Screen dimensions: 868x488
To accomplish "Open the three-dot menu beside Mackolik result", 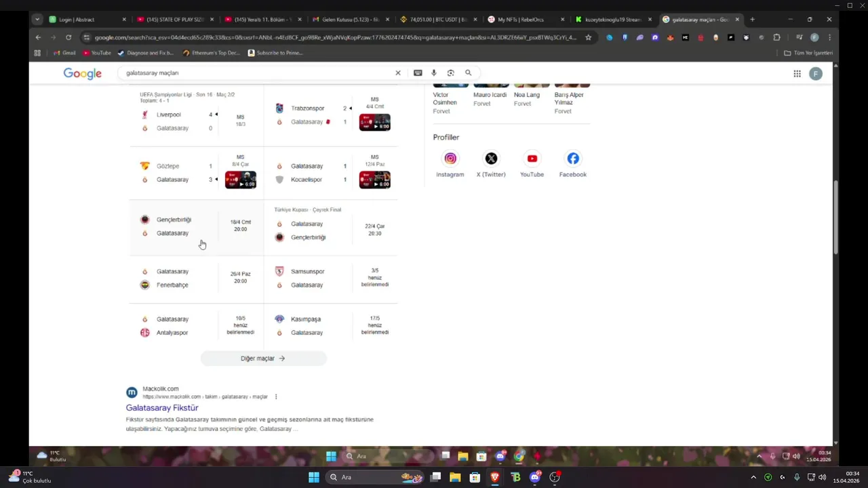I will point(276,396).
